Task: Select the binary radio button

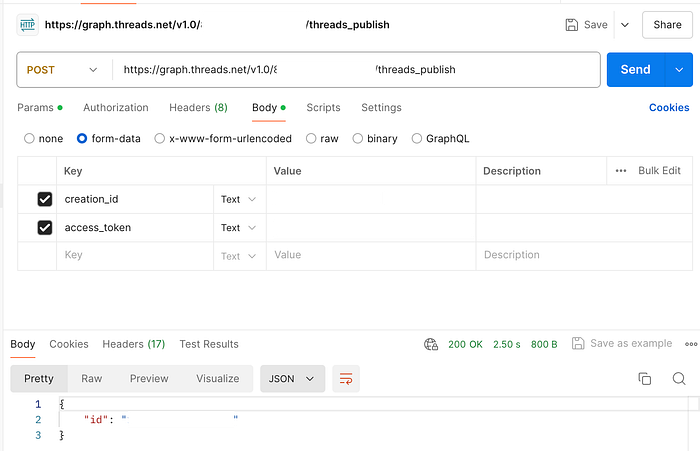Action: pyautogui.click(x=358, y=138)
